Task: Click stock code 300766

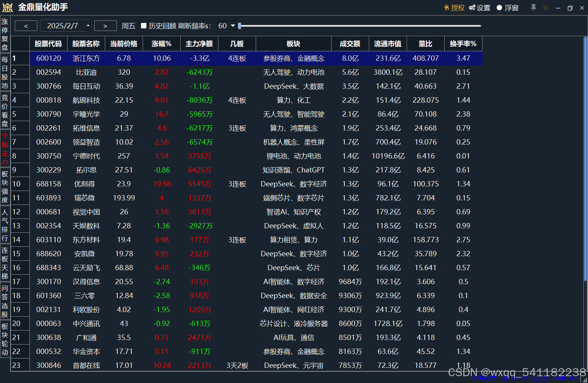Action: click(x=49, y=86)
